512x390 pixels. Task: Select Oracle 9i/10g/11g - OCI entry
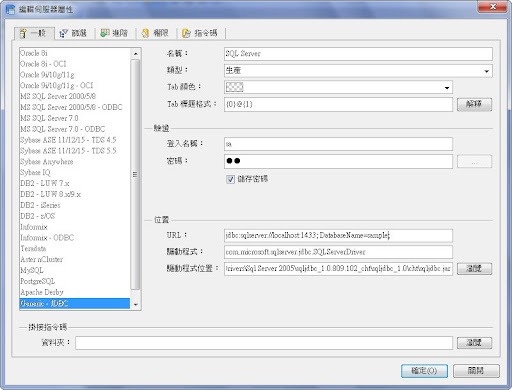pyautogui.click(x=75, y=86)
